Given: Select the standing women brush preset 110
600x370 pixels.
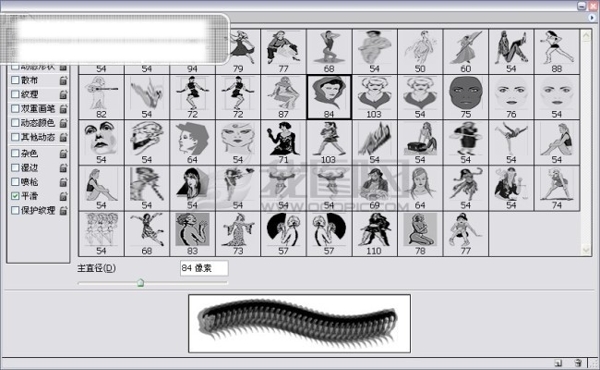Looking at the screenshot, I should click(374, 234).
